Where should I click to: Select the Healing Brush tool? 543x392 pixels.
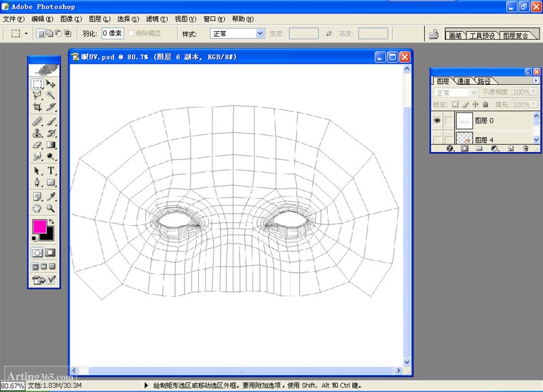click(37, 121)
